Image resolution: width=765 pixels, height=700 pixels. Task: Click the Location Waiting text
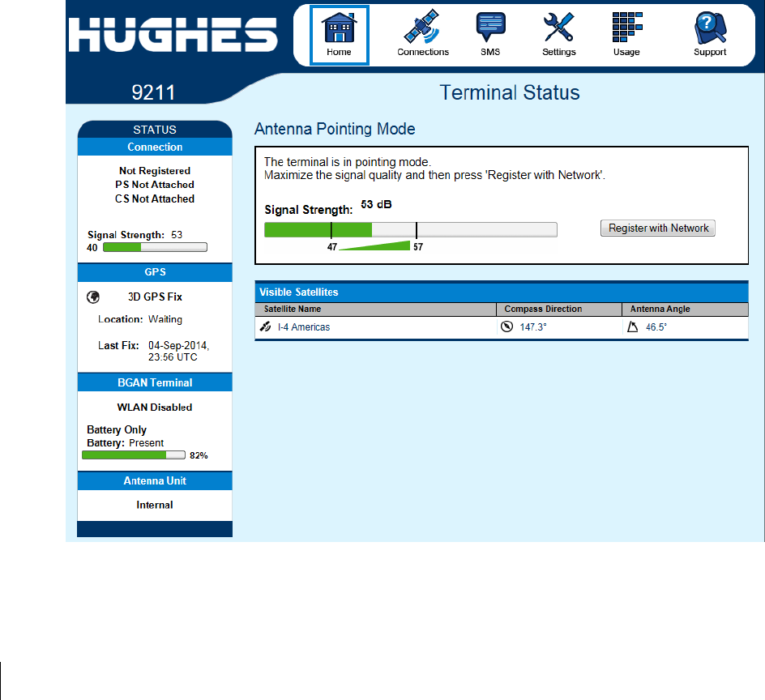click(x=140, y=319)
